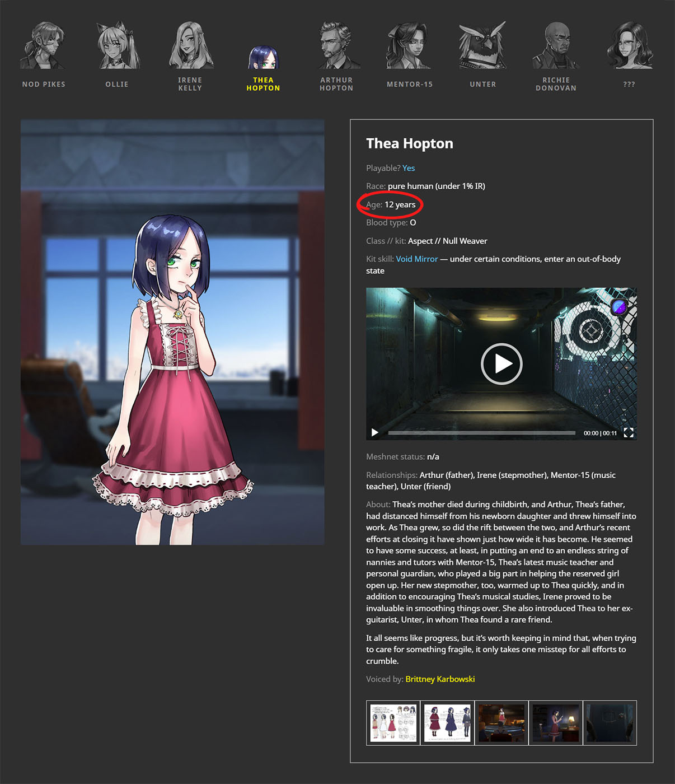Open the THEA HOPTON name tab
Viewport: 675px width, 784px height.
263,84
